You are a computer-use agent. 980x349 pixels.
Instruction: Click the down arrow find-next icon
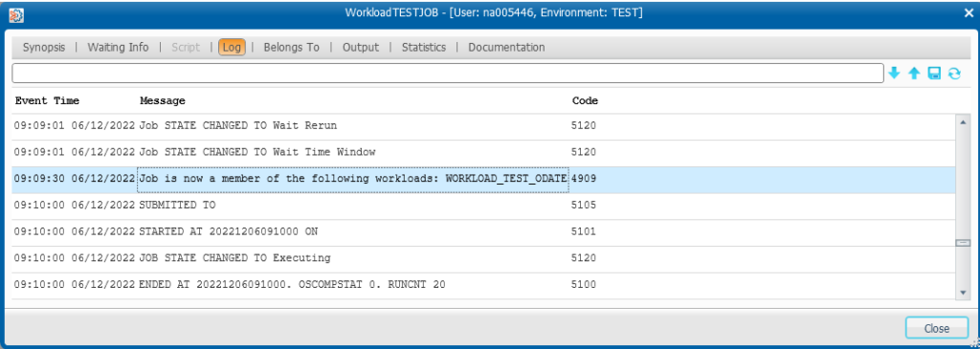895,73
